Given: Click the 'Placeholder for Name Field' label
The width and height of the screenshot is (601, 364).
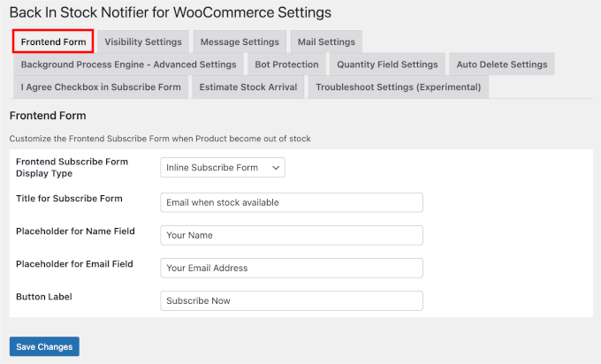Looking at the screenshot, I should (x=75, y=231).
